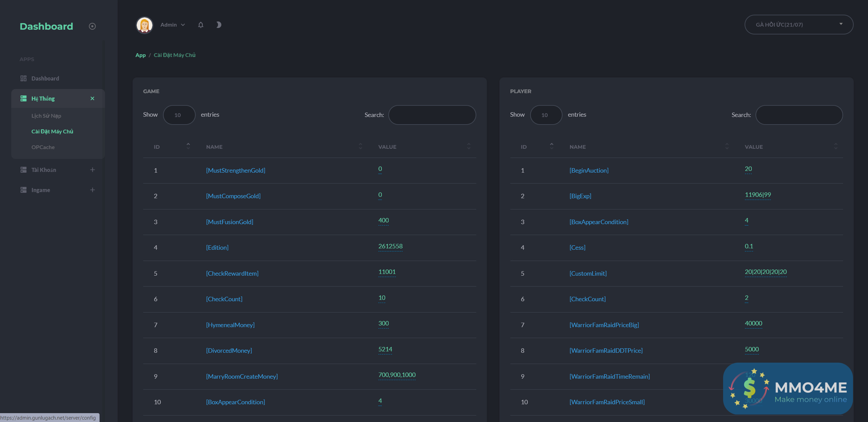Expand Tài Khoản menu with plus icon
The image size is (868, 422).
pyautogui.click(x=92, y=170)
